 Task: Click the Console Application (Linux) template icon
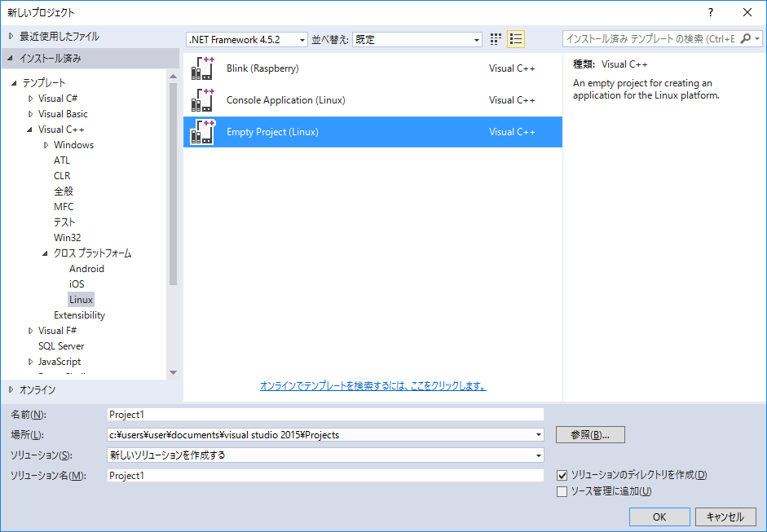click(x=203, y=100)
